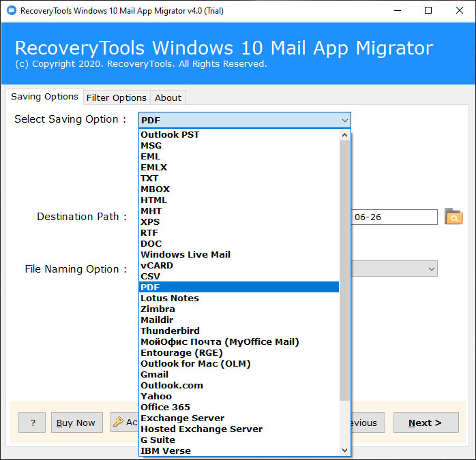This screenshot has height=460, width=476.
Task: Select MSG saving format
Action: (239, 145)
